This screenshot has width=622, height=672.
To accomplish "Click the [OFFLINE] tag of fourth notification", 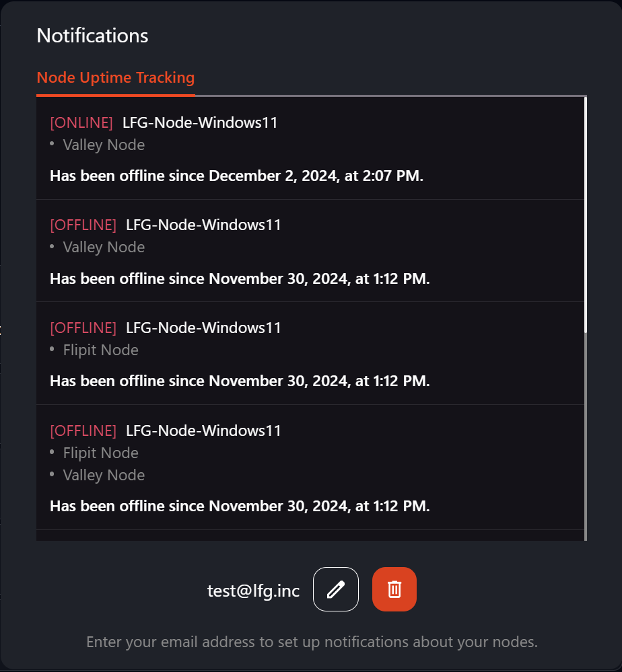I will coord(83,431).
